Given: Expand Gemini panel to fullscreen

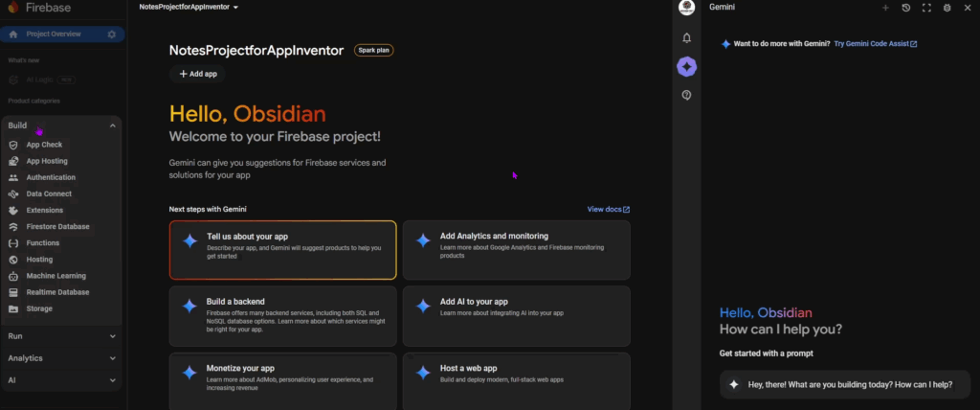Looking at the screenshot, I should (x=925, y=8).
